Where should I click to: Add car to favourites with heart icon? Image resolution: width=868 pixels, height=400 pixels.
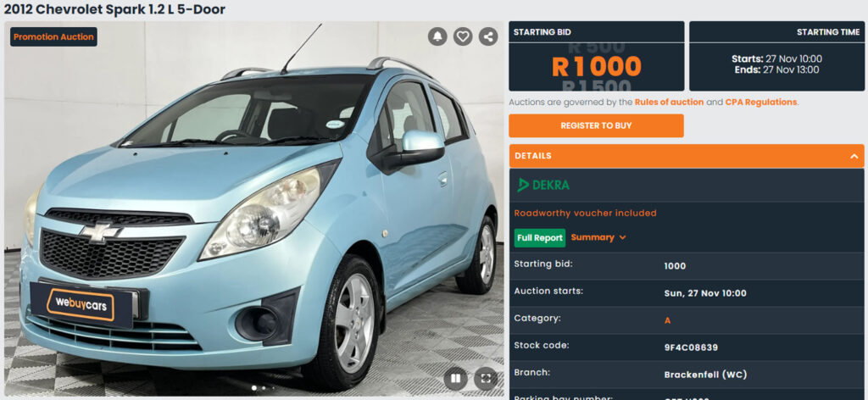(x=463, y=36)
